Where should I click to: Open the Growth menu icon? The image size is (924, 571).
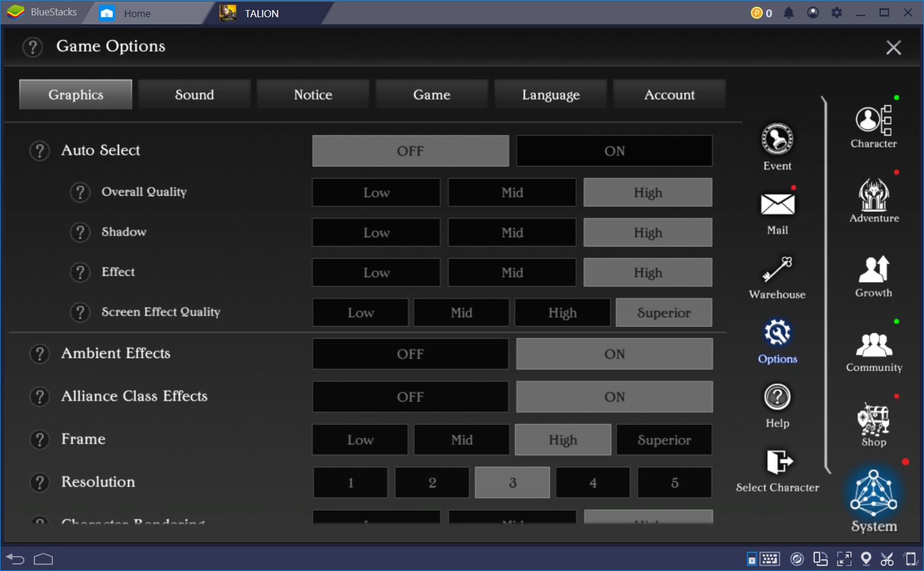click(874, 269)
